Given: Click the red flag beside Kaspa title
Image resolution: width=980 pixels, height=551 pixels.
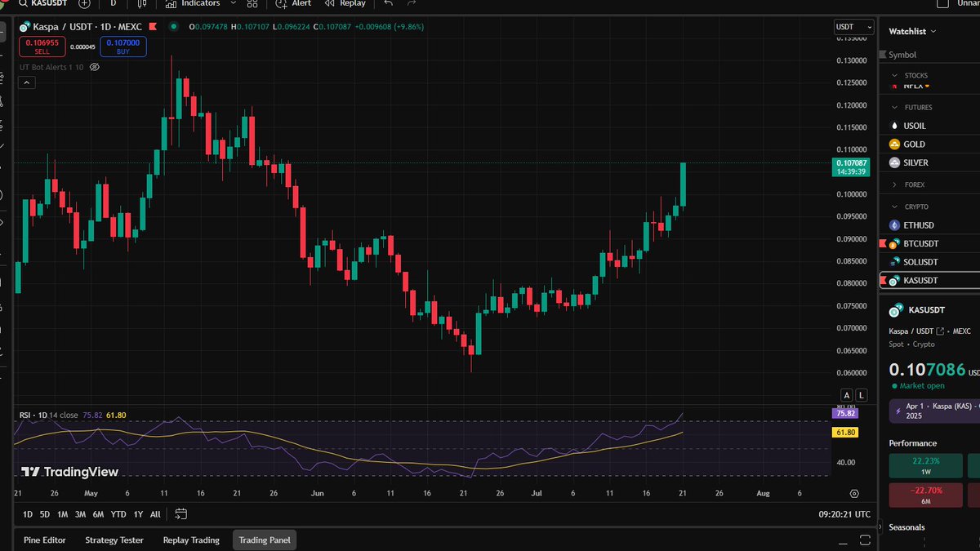Looking at the screenshot, I should [x=153, y=27].
